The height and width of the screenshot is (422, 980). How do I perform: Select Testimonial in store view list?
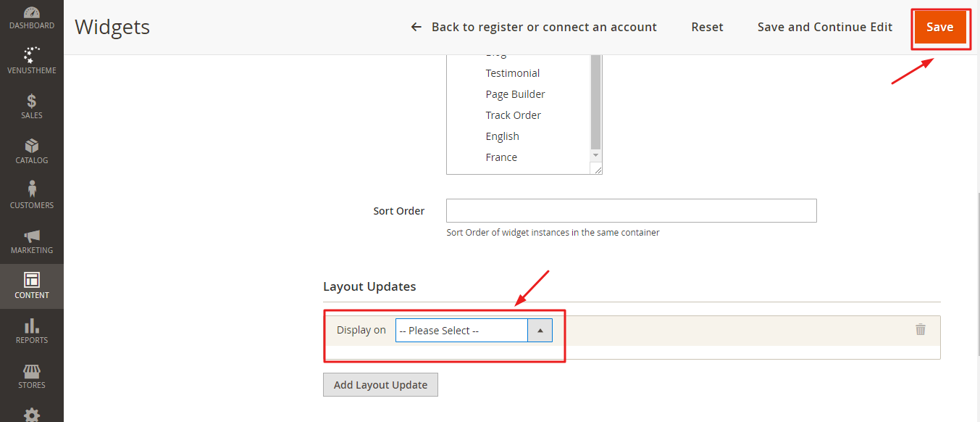pos(513,73)
